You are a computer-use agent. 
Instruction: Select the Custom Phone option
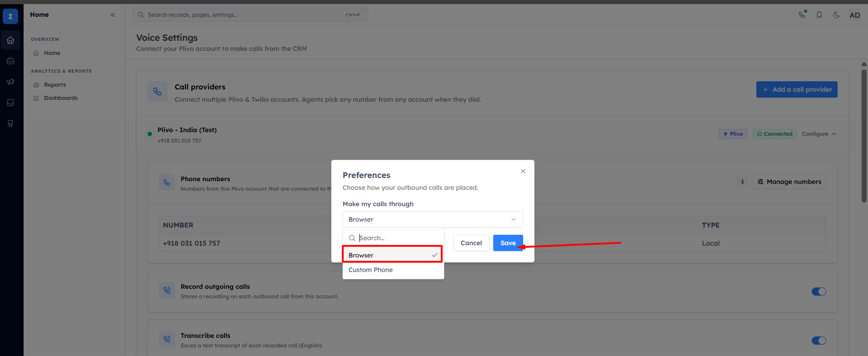pyautogui.click(x=392, y=270)
